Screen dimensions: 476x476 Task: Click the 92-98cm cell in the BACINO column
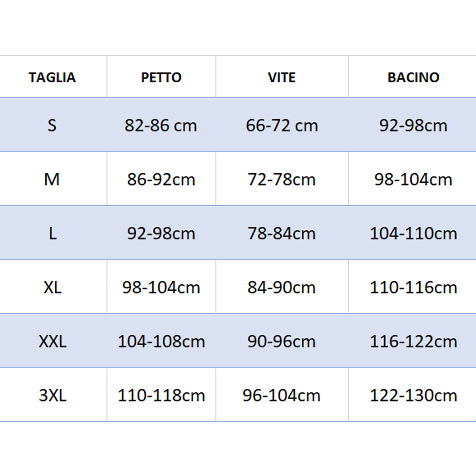point(413,126)
